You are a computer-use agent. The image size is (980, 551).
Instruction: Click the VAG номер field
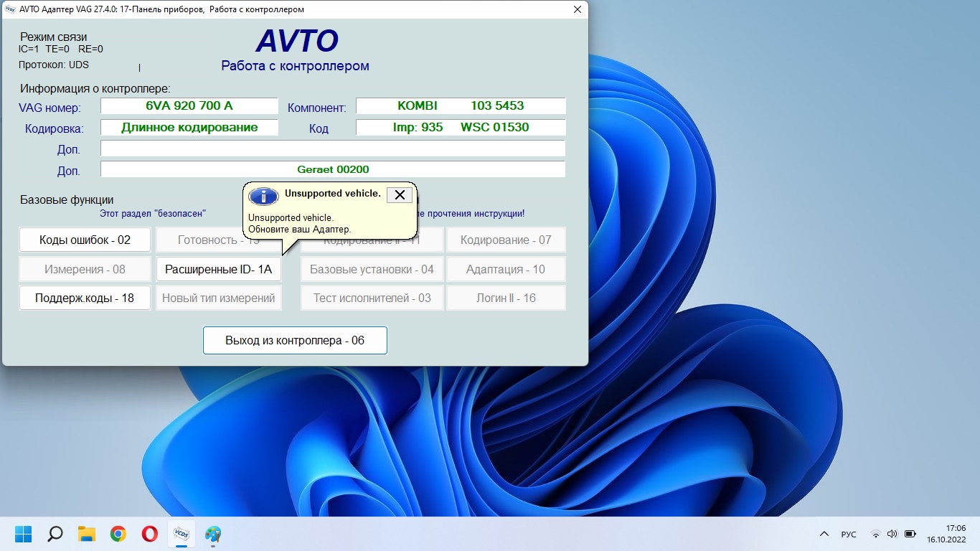coord(189,106)
